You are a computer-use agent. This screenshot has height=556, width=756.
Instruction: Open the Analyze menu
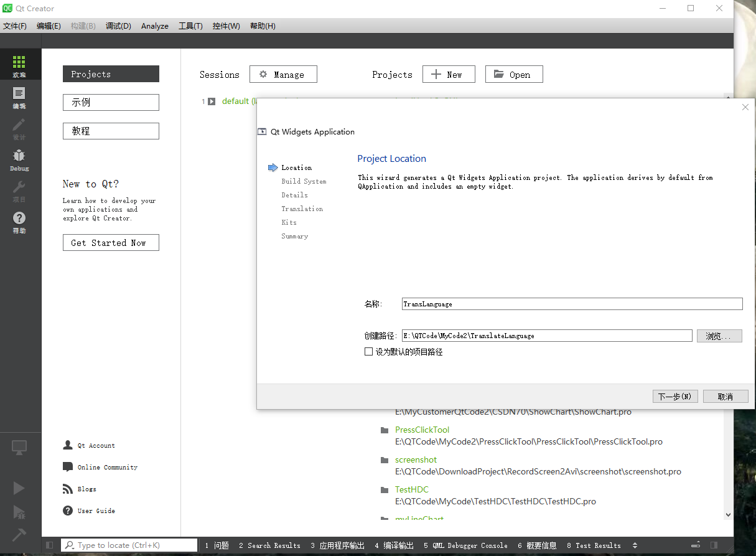155,26
